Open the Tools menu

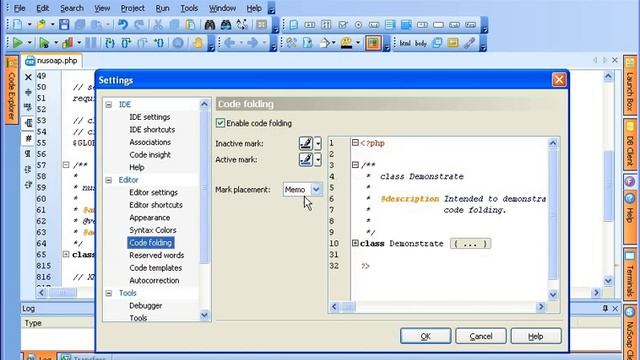(189, 8)
